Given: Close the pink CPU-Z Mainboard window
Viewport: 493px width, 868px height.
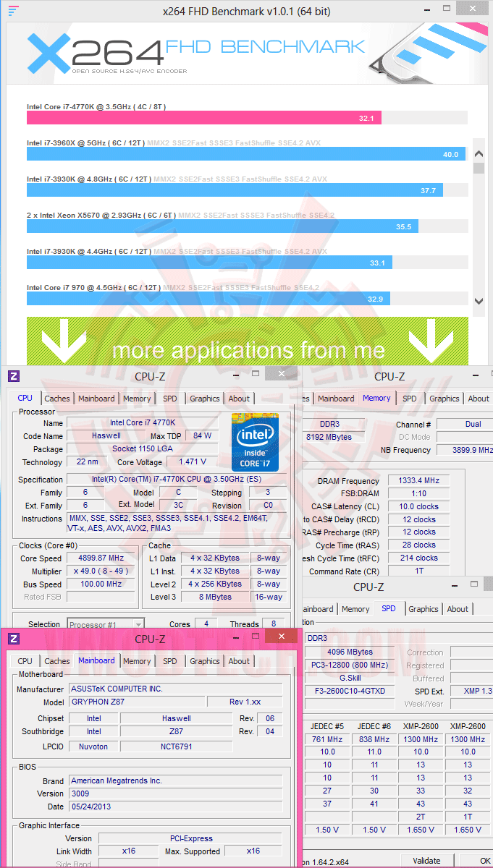Looking at the screenshot, I should (x=281, y=637).
